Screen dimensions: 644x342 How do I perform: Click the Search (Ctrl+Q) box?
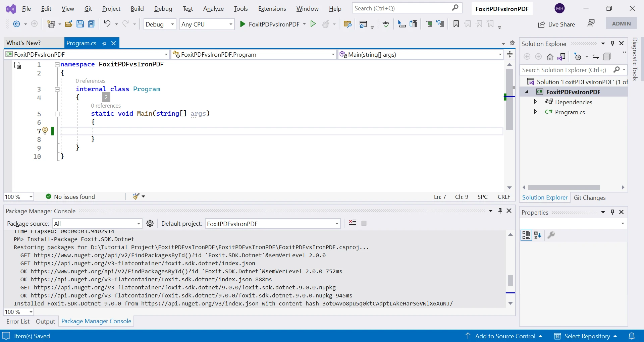(x=407, y=8)
